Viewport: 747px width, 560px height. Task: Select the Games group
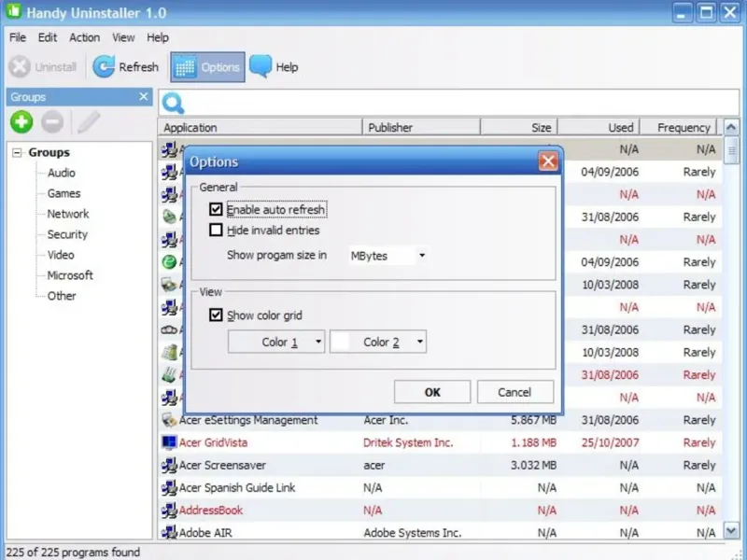click(63, 193)
